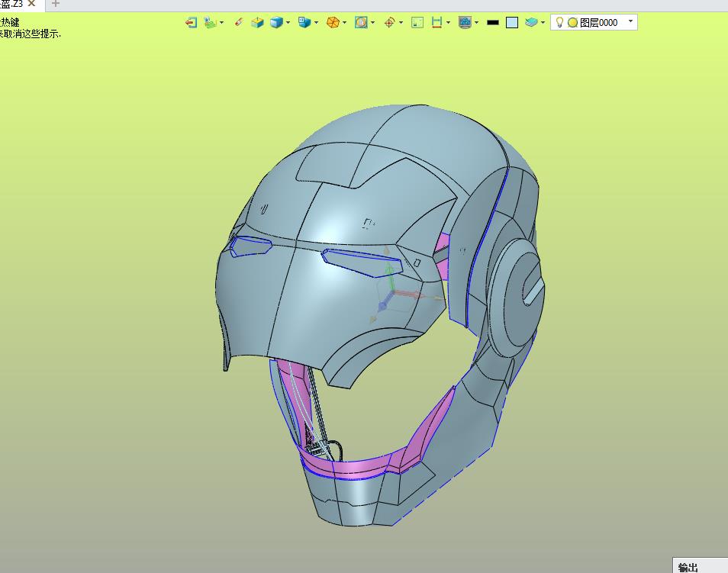
Task: Close the .Z3 document tab
Action: [x=31, y=4]
